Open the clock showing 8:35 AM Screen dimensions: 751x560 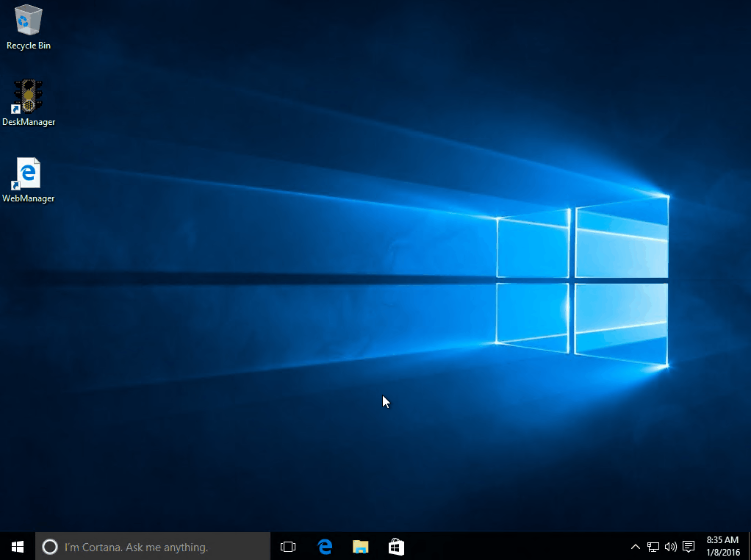coord(723,547)
